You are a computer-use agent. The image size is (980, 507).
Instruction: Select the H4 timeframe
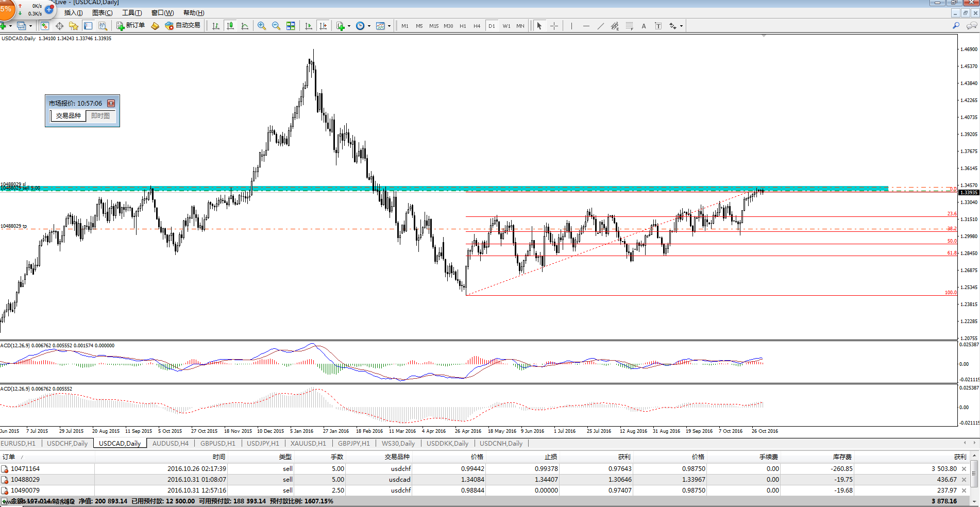tap(477, 26)
